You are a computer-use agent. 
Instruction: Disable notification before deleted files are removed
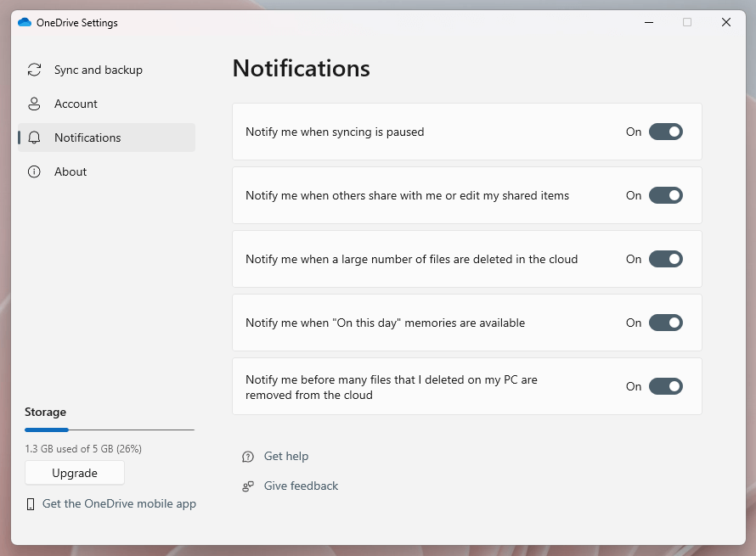[665, 386]
